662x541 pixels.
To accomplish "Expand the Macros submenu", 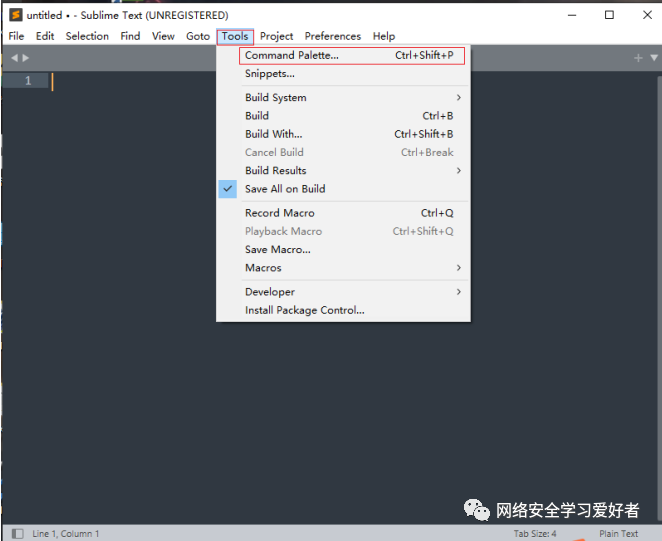I will pos(343,268).
